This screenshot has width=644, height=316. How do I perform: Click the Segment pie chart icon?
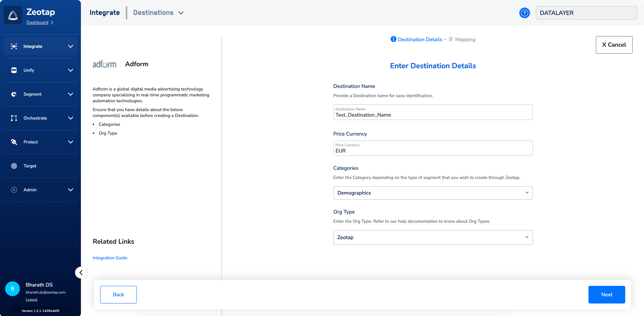pyautogui.click(x=14, y=94)
